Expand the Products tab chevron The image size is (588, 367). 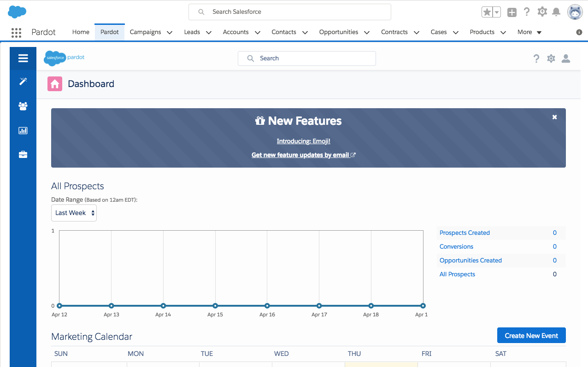point(503,33)
